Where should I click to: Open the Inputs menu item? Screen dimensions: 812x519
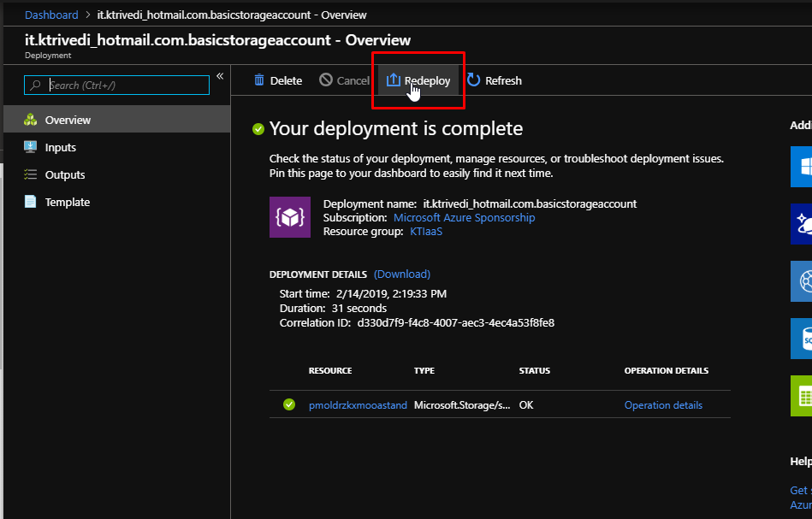coord(117,147)
